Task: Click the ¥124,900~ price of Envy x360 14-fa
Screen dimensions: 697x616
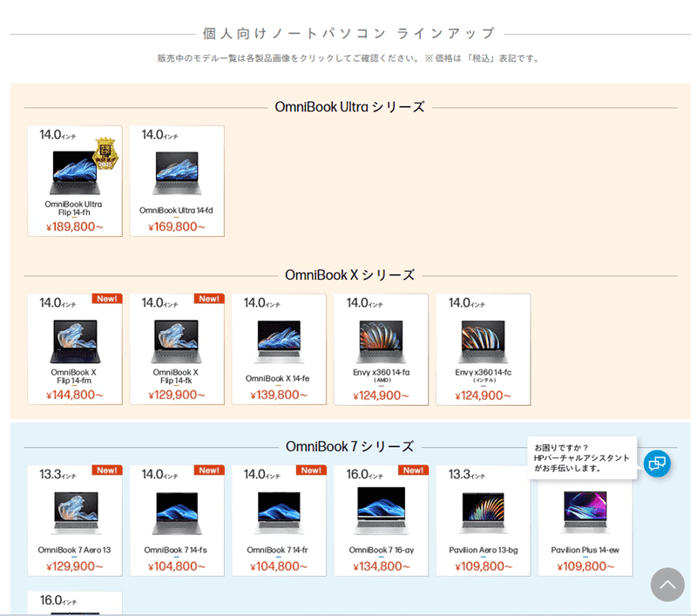Action: pyautogui.click(x=381, y=395)
